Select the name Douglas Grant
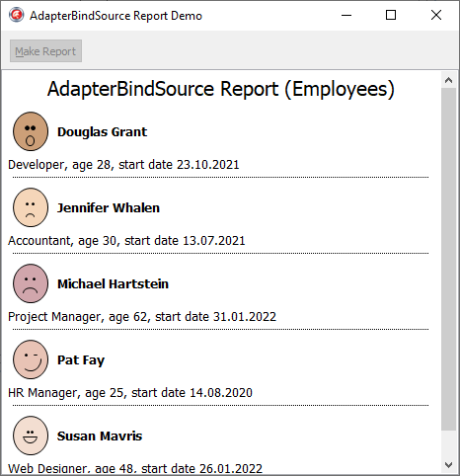The image size is (460, 476). pyautogui.click(x=103, y=132)
